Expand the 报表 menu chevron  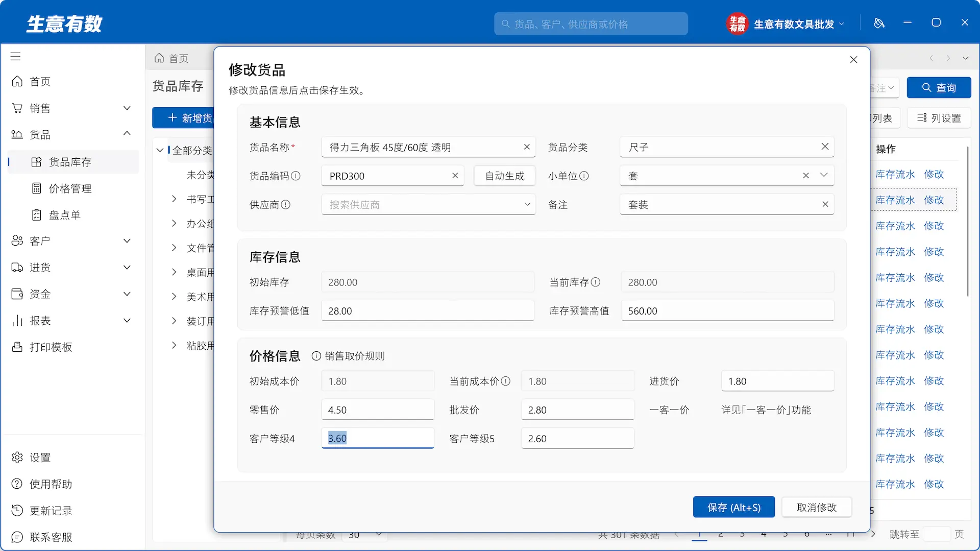[127, 321]
